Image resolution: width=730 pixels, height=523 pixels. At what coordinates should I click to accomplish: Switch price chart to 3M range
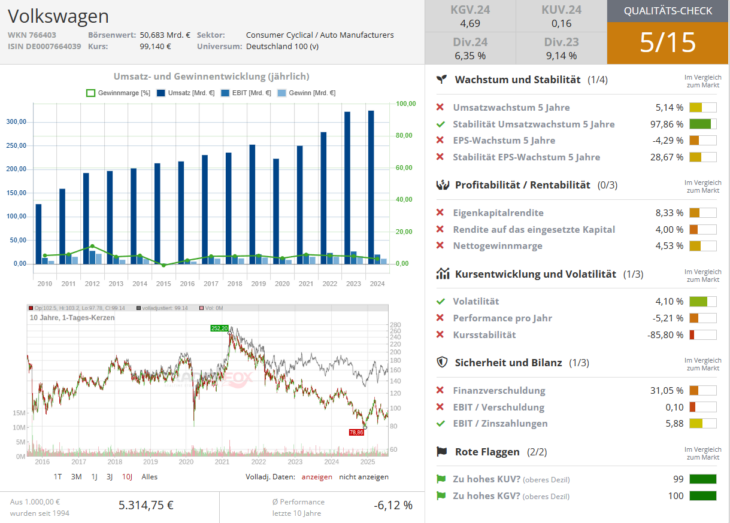pyautogui.click(x=76, y=477)
